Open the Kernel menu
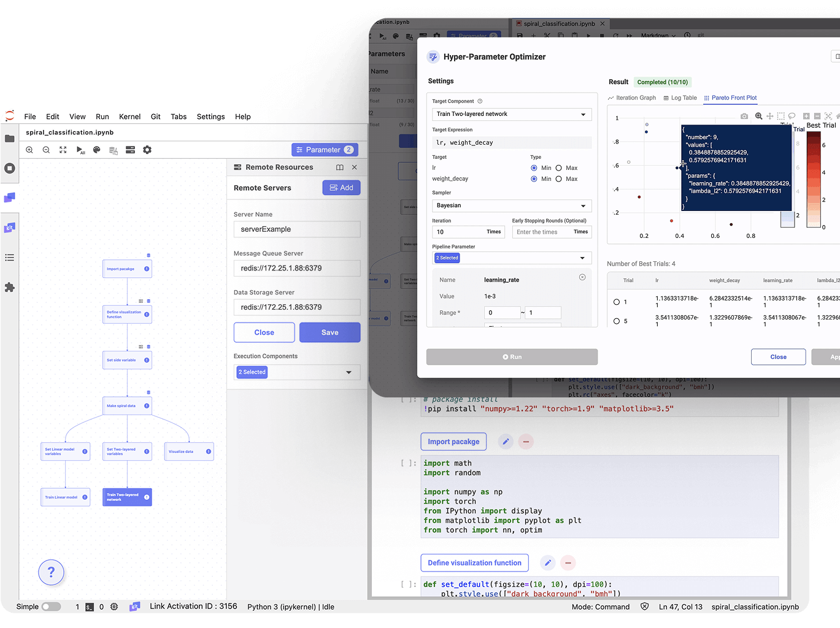The height and width of the screenshot is (628, 840). [129, 117]
